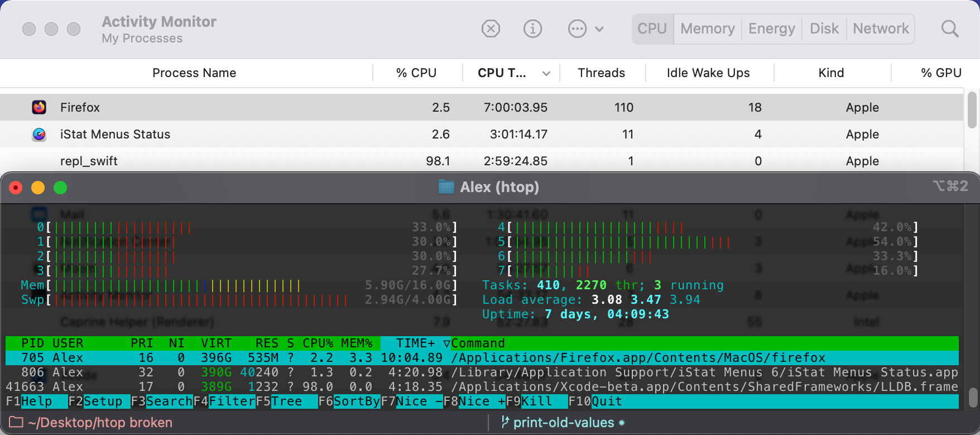Click the print-old-values branch label
The height and width of the screenshot is (435, 980).
tap(564, 422)
